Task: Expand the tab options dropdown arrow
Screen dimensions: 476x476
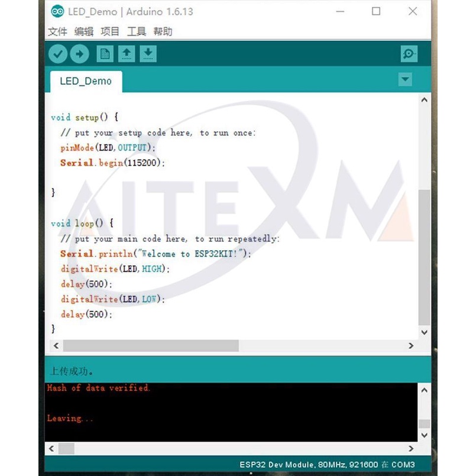Action: [x=405, y=80]
